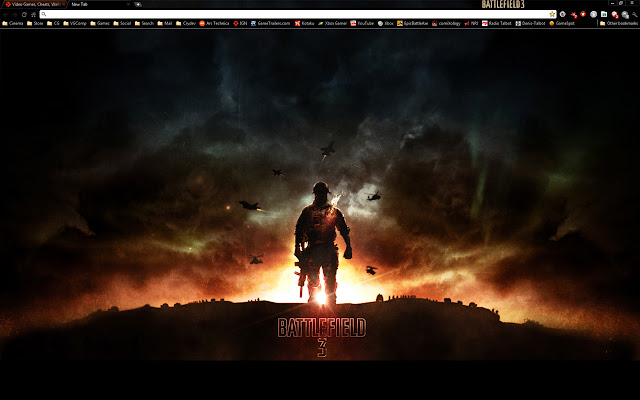Close the Video Games, Cheats tab
640x400 pixels.
coord(64,4)
